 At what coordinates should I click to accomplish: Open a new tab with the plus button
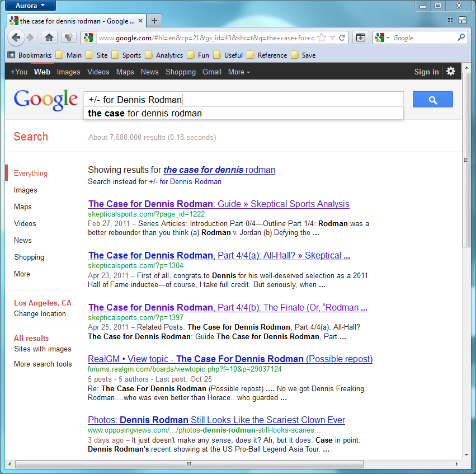[154, 21]
